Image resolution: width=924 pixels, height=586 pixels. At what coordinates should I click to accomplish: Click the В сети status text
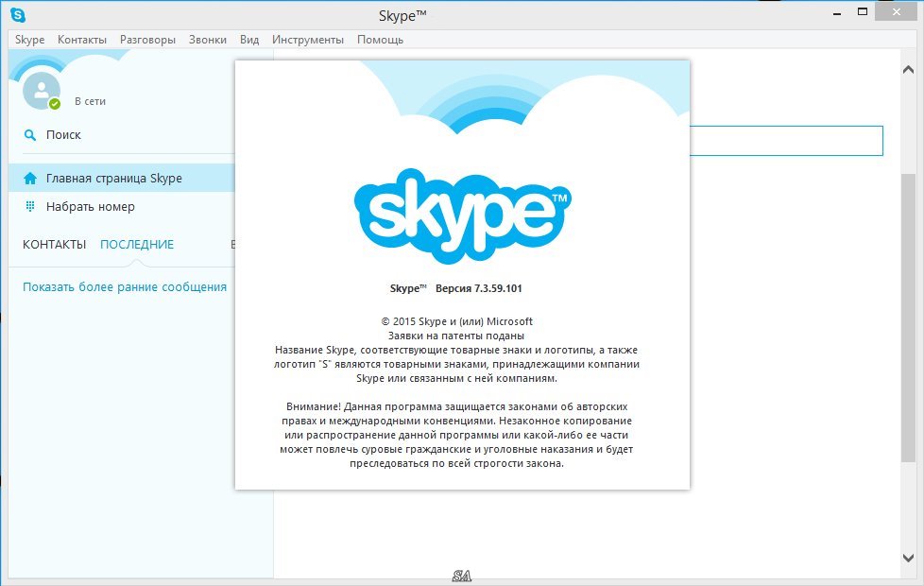(x=90, y=101)
